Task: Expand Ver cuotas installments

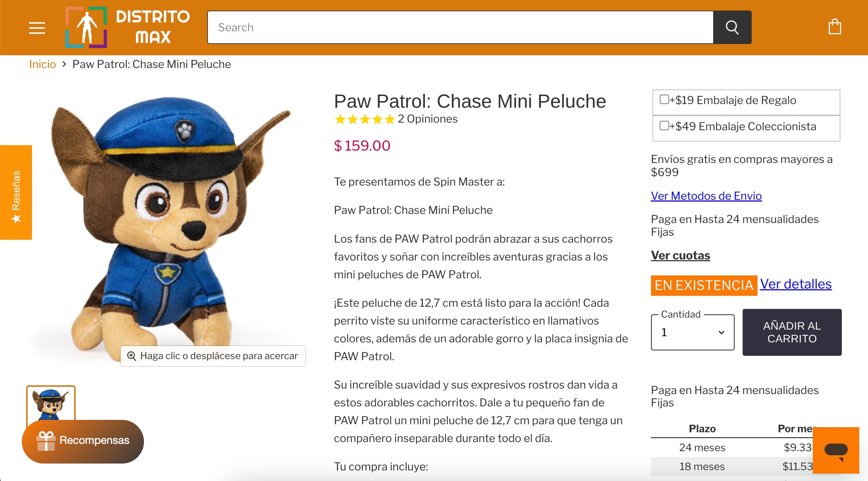Action: pyautogui.click(x=680, y=255)
